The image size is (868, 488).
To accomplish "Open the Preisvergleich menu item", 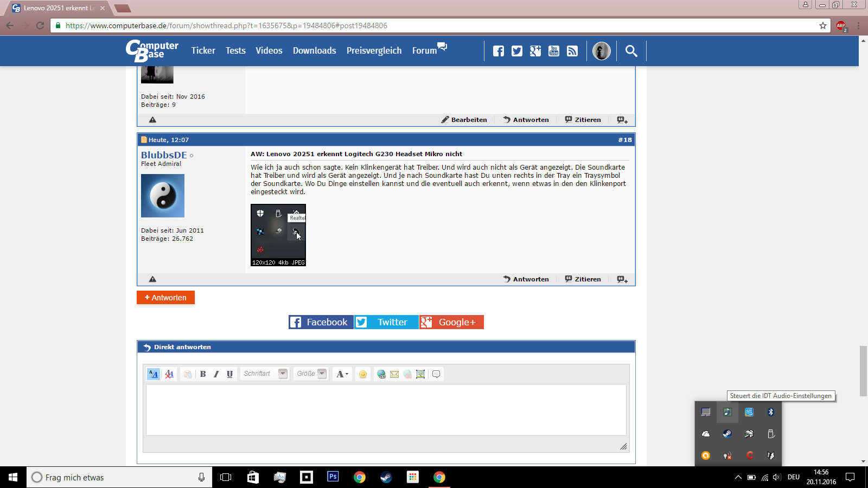I will click(x=374, y=50).
